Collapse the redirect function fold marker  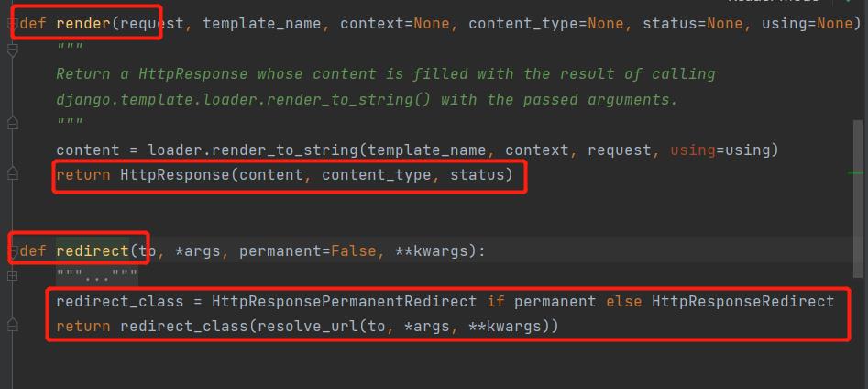point(13,250)
